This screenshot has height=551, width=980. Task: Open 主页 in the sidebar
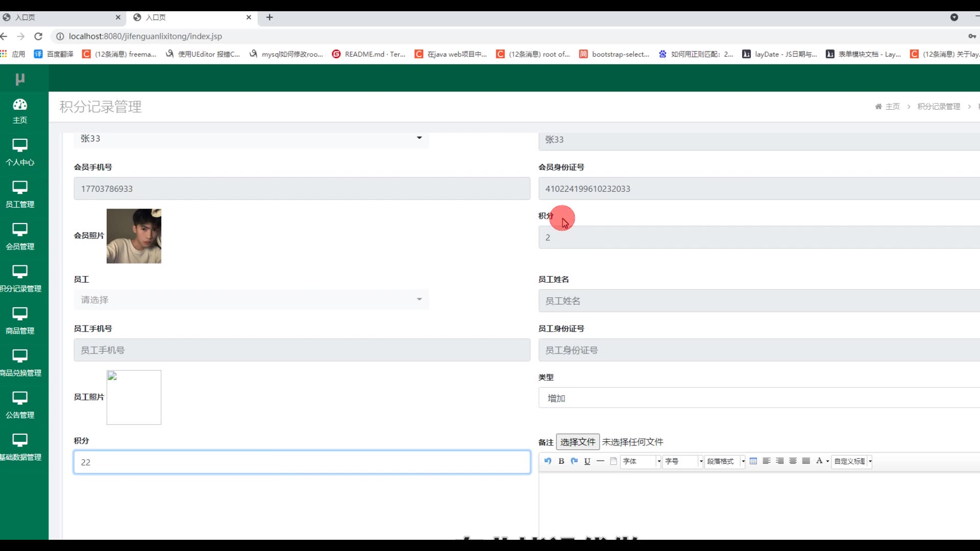pyautogui.click(x=20, y=111)
